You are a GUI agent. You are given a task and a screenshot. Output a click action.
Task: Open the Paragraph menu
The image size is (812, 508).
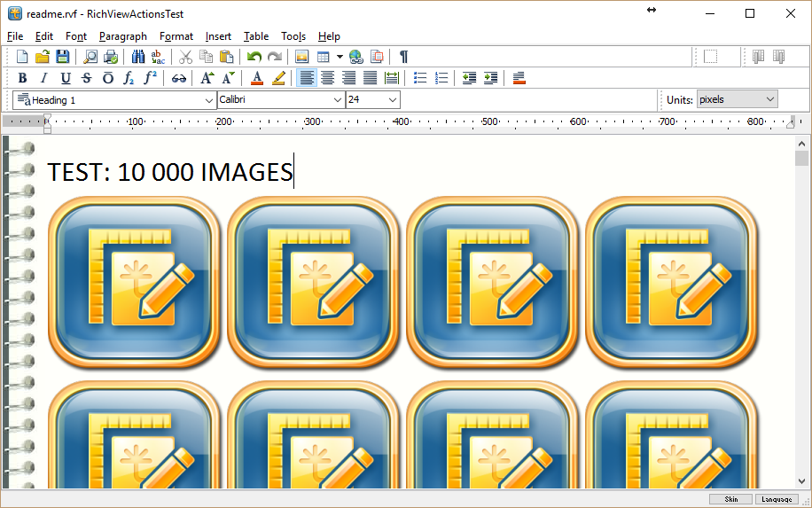[122, 36]
